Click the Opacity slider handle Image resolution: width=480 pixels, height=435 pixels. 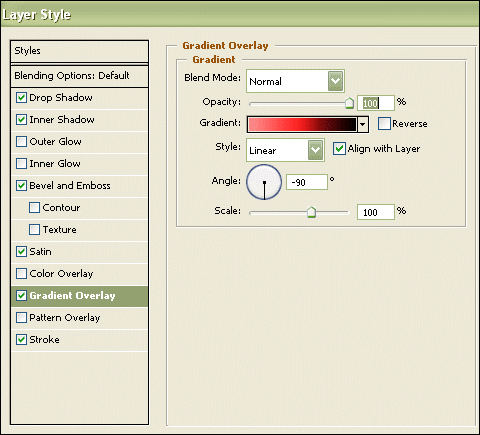click(349, 103)
